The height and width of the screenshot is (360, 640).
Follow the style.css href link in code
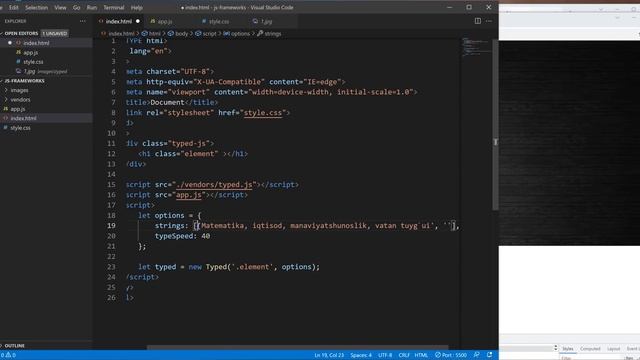(x=263, y=113)
